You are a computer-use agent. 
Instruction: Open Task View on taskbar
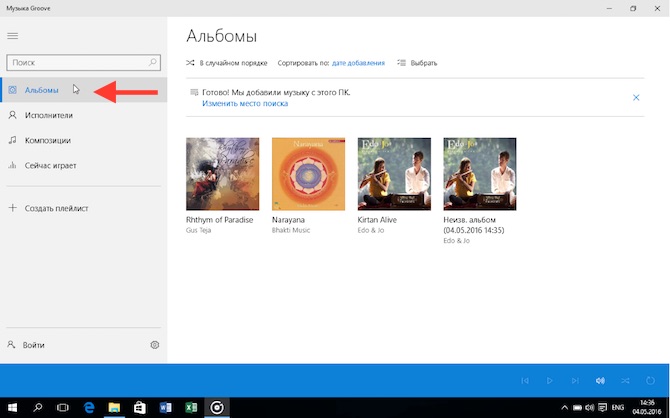[x=63, y=408]
